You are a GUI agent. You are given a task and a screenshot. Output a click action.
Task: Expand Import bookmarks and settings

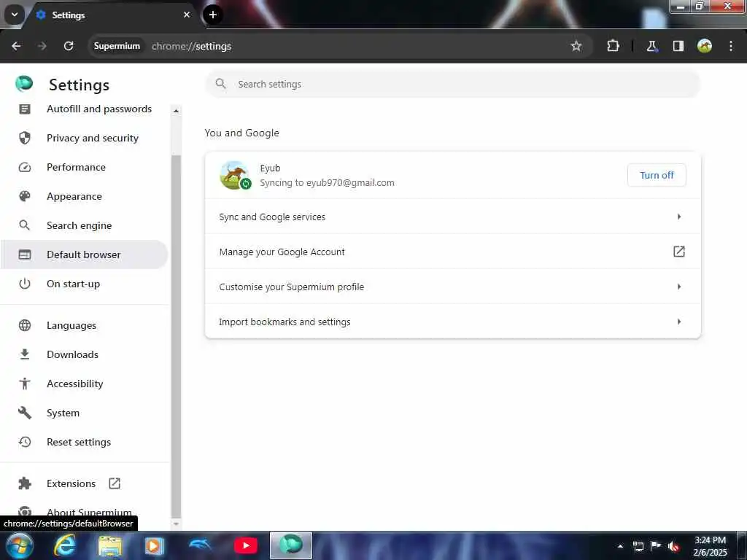[x=452, y=322]
